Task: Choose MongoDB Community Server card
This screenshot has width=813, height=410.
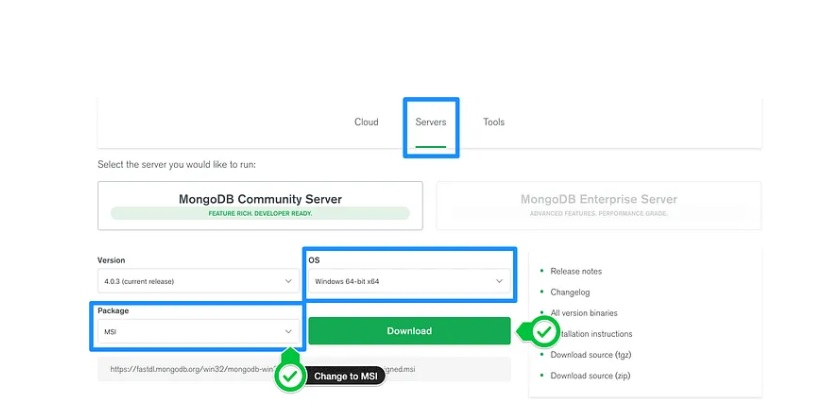Action: pyautogui.click(x=260, y=205)
